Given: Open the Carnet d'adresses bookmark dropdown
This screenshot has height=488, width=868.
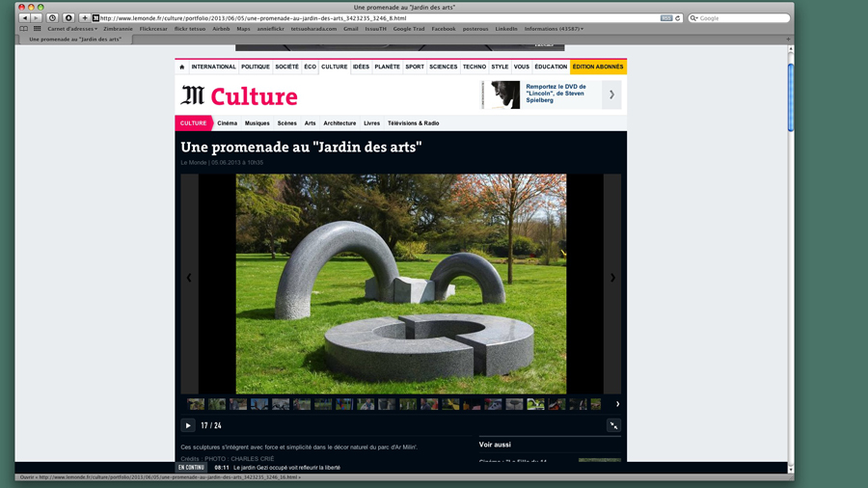Looking at the screenshot, I should click(72, 29).
